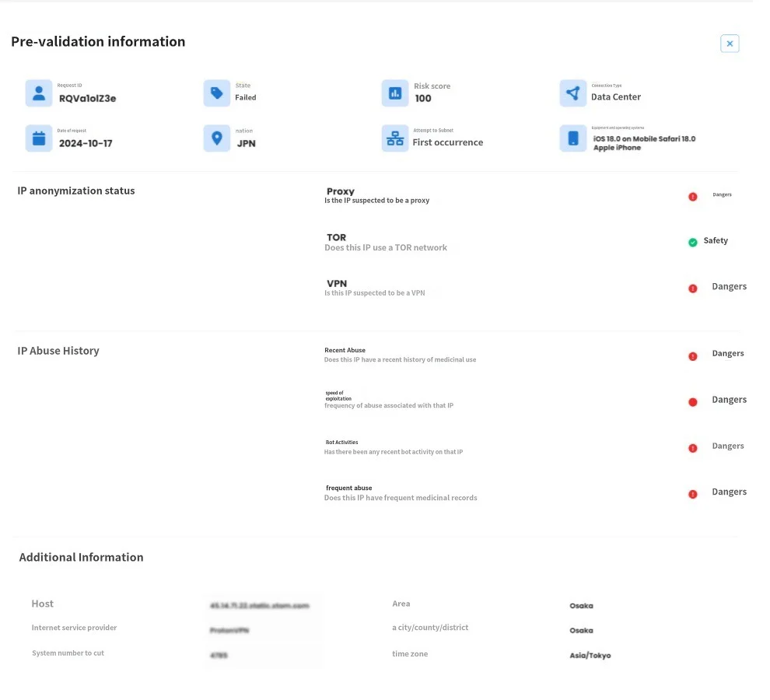Select the Data Center connection type

coord(616,97)
